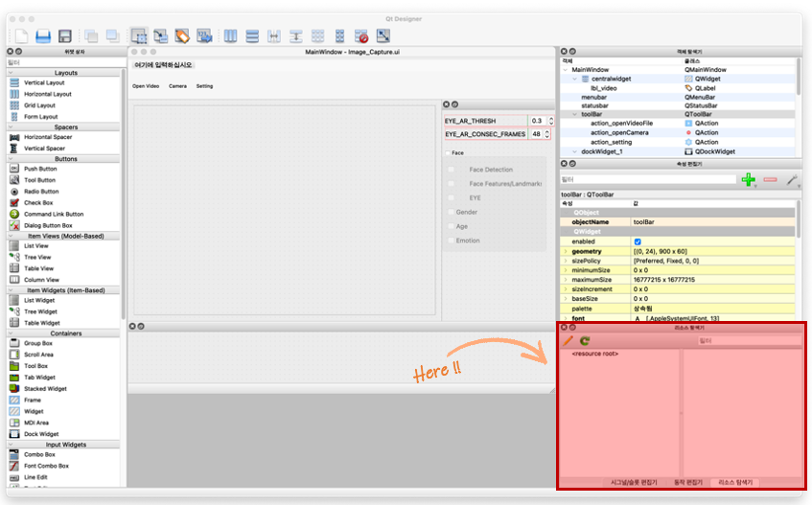The width and height of the screenshot is (812, 505).
Task: Send selected widget to back
Action: (91, 35)
